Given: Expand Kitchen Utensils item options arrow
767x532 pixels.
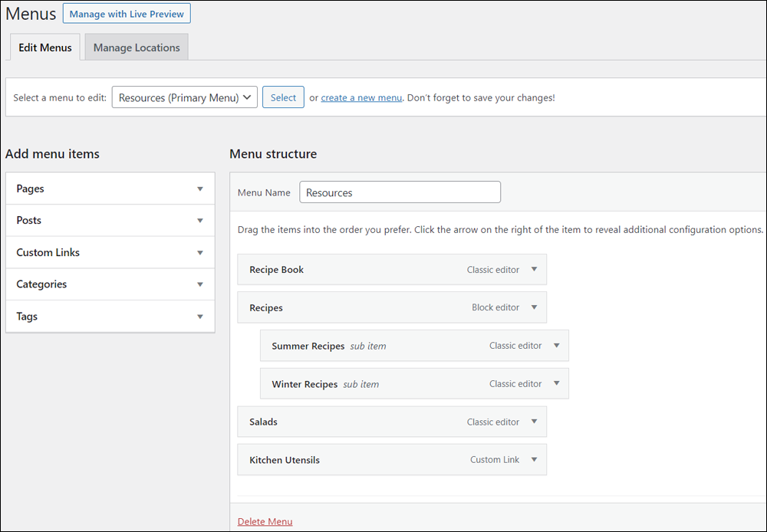Looking at the screenshot, I should (534, 459).
